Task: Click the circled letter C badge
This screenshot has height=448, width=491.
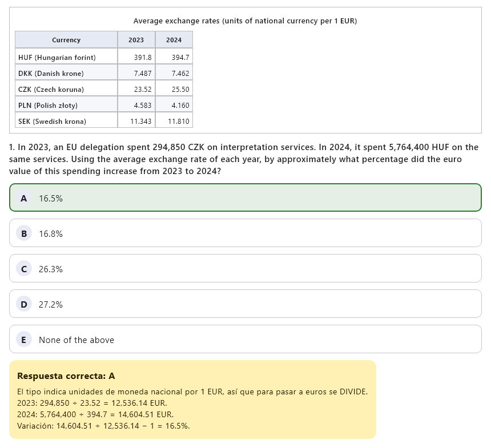Action: tap(24, 269)
